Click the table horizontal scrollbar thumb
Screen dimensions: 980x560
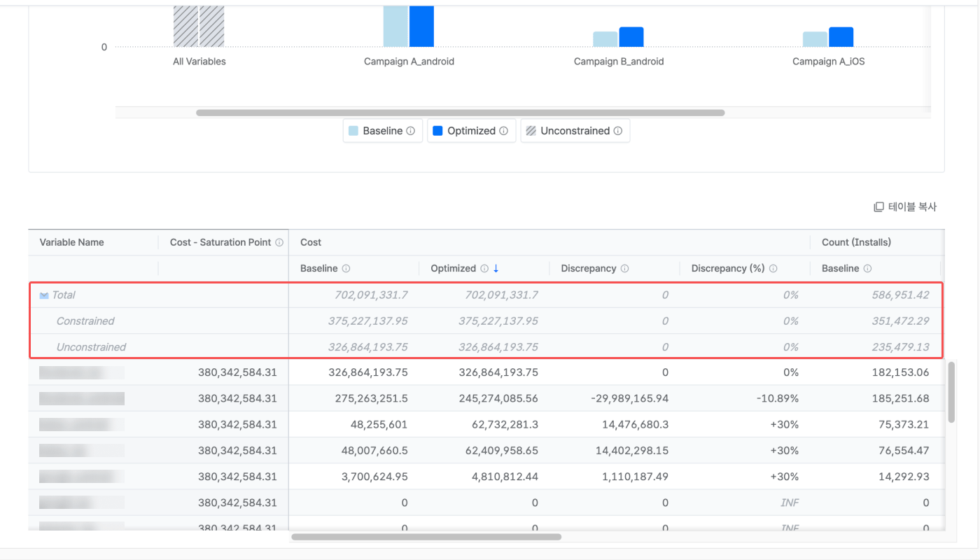pos(426,537)
